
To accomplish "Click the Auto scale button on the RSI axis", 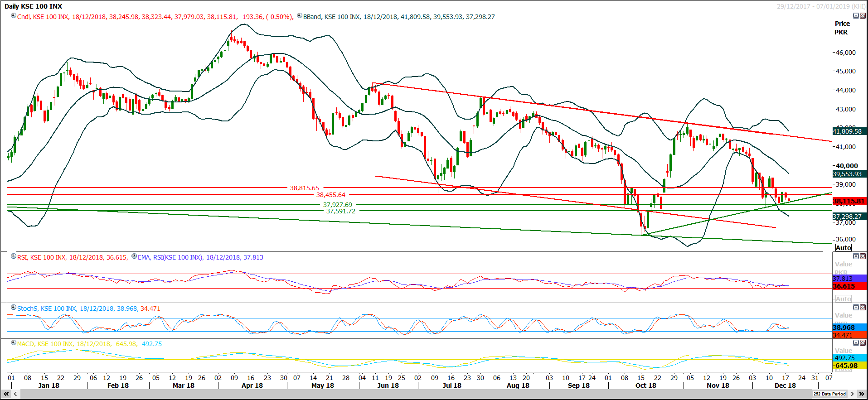I will pos(844,299).
